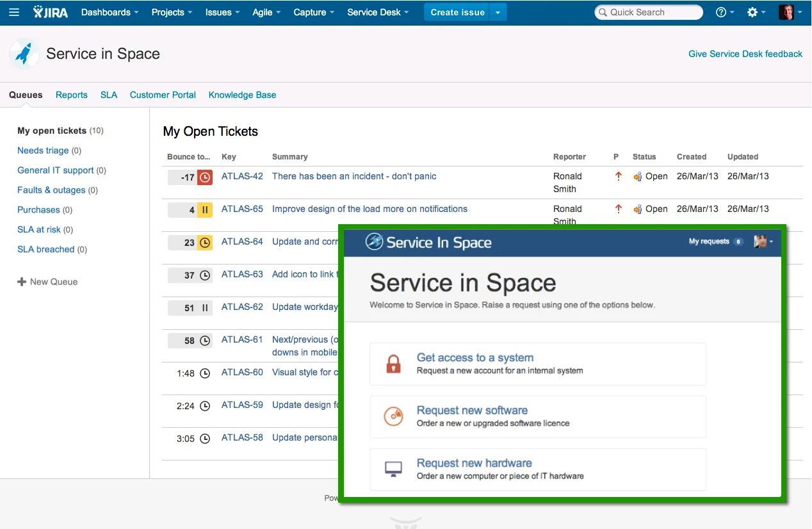Expand the Service Desk dropdown menu
This screenshot has width=812, height=529.
378,12
